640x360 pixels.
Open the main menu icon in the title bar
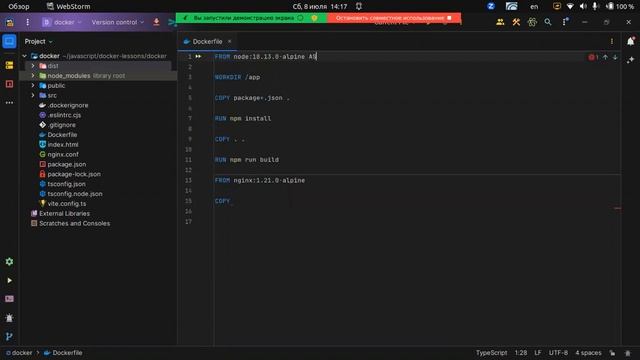point(9,22)
